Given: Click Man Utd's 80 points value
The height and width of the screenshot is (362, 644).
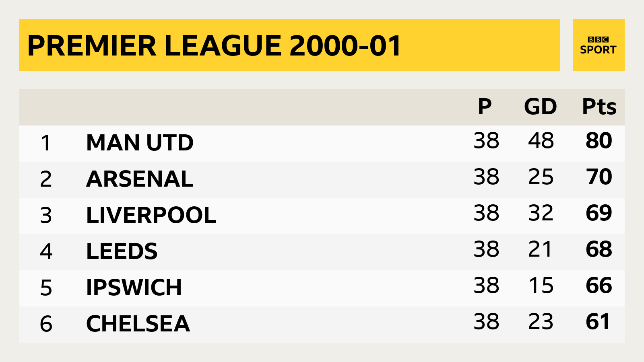Looking at the screenshot, I should 599,141.
